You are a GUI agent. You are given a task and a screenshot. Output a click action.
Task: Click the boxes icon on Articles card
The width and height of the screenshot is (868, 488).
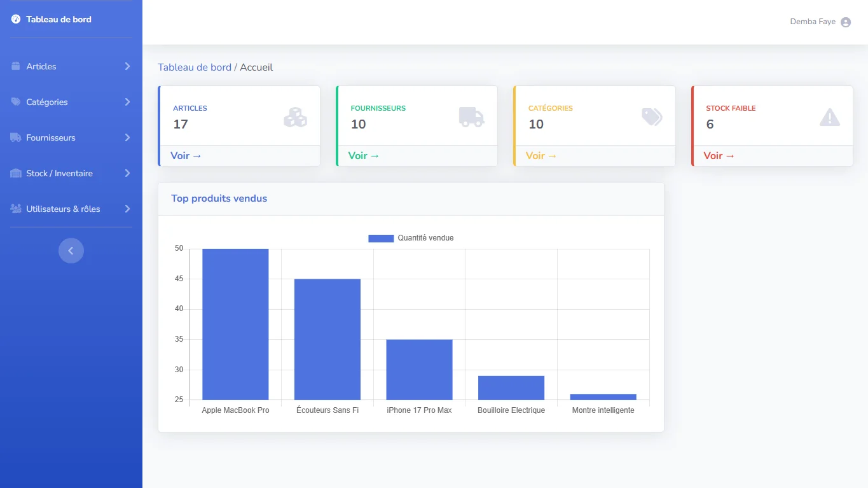(x=295, y=117)
